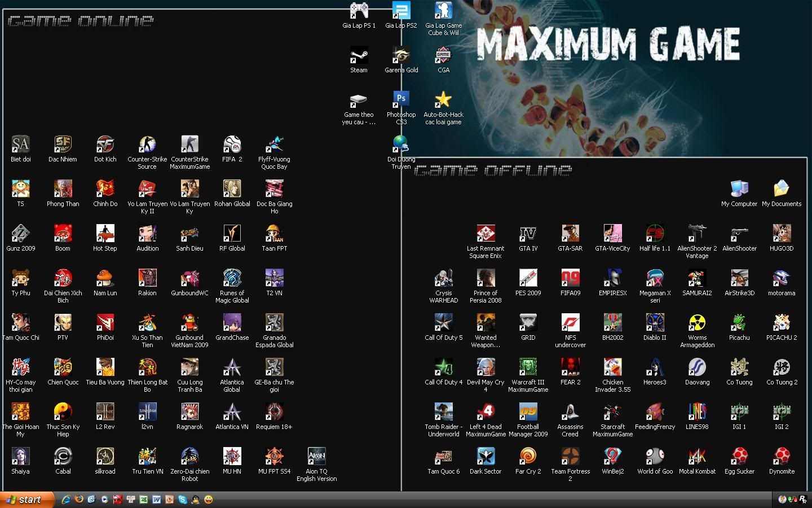Screen dimensions: 812x508
Task: Click the FIFA09 game icon
Action: pyautogui.click(x=570, y=278)
